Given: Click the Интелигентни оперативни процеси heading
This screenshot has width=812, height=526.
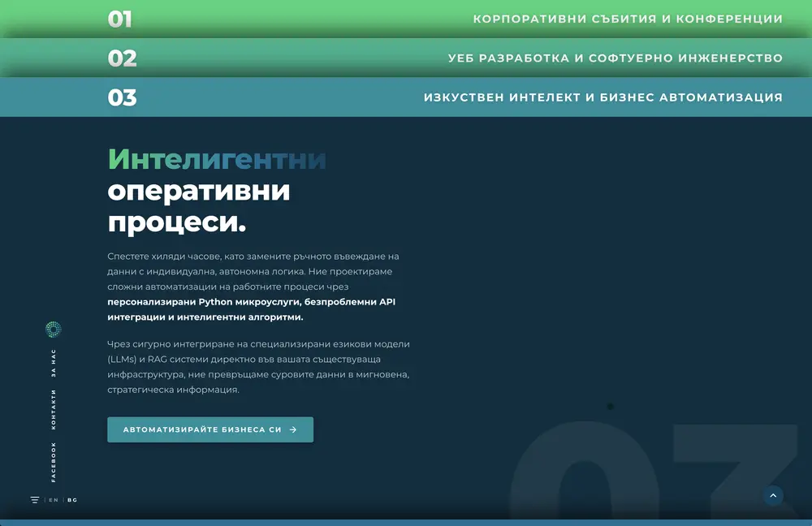Looking at the screenshot, I should (x=217, y=191).
